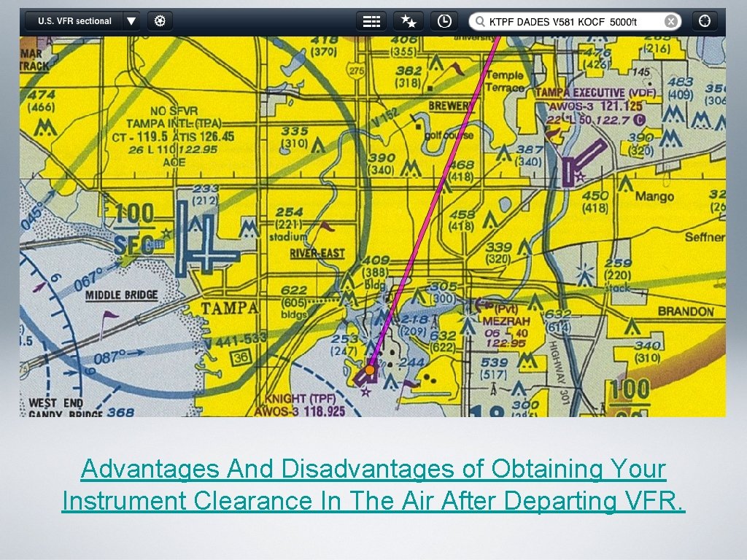The image size is (747, 560).
Task: Tap the magenta flag near BREWERY
Action: click(x=457, y=68)
